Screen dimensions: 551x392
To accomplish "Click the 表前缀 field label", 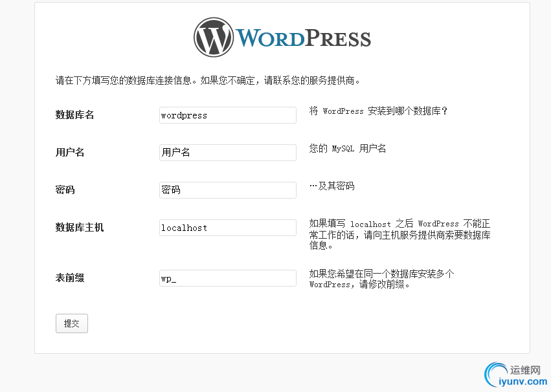I will 70,278.
